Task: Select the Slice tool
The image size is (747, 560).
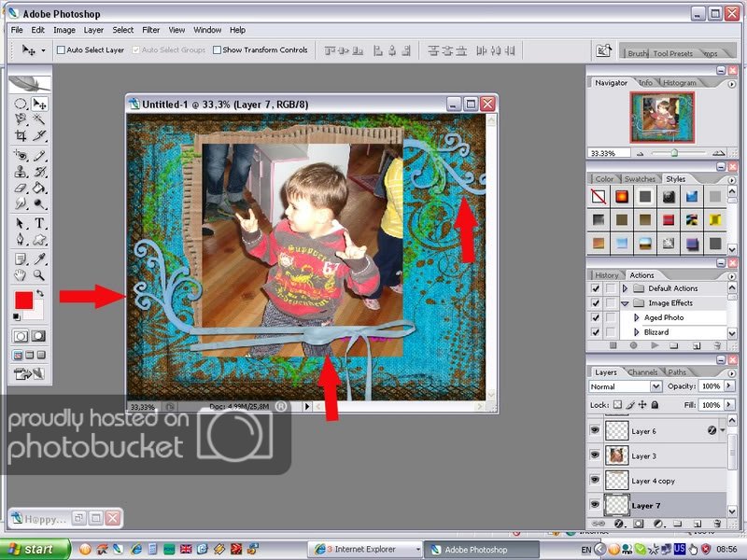Action: point(39,135)
